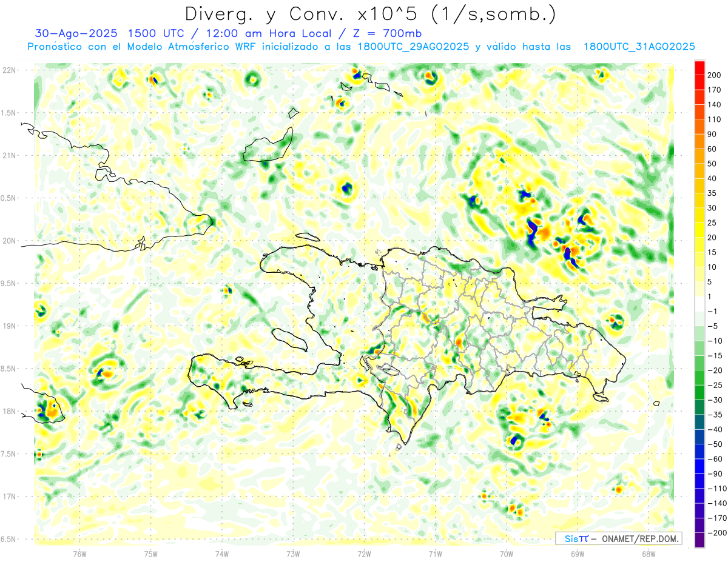The width and height of the screenshot is (728, 562).
Task: Click the colorbar value '40'
Action: 713,178
